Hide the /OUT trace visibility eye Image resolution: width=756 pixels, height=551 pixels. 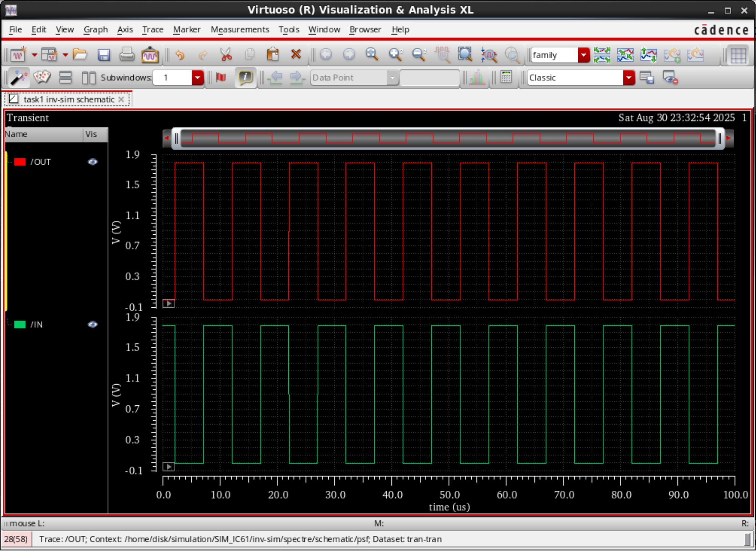point(92,162)
